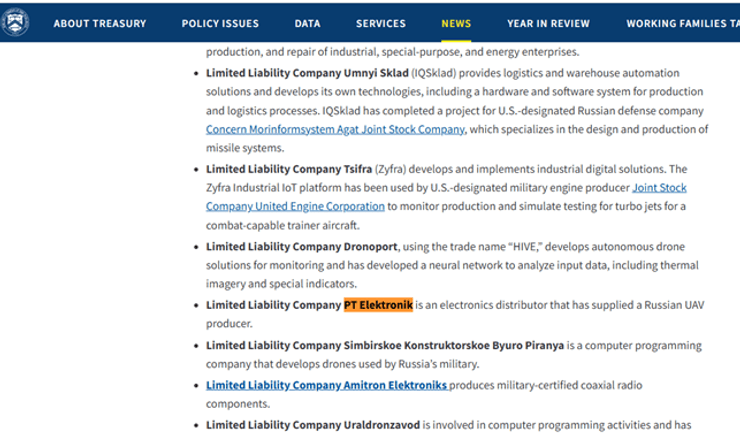Open the Services navigation item
The height and width of the screenshot is (436, 740).
[381, 23]
